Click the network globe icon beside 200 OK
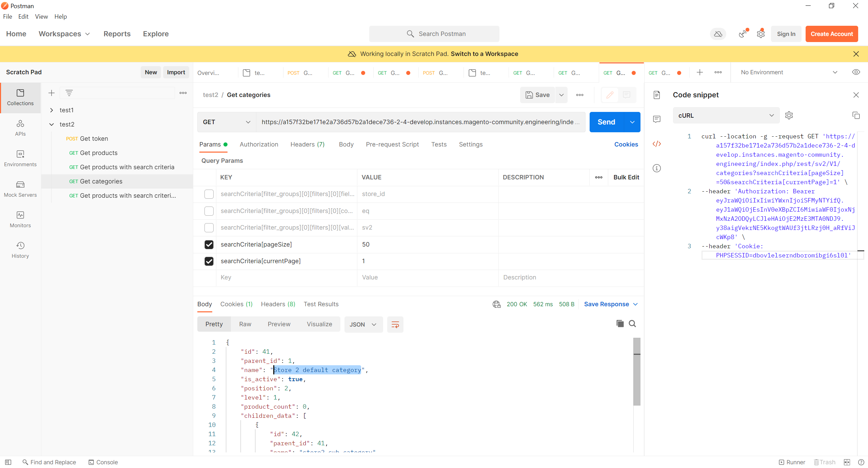The width and height of the screenshot is (868, 468). pos(497,304)
